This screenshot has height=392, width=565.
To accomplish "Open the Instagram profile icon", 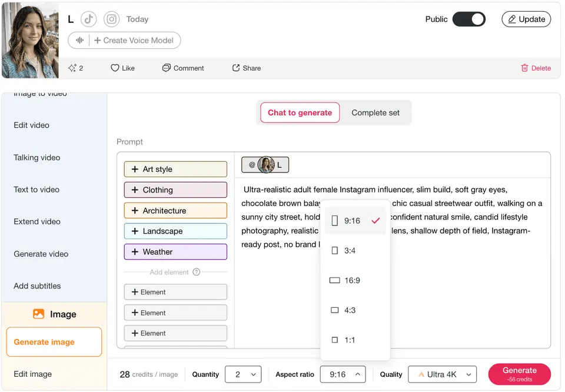I will point(112,19).
